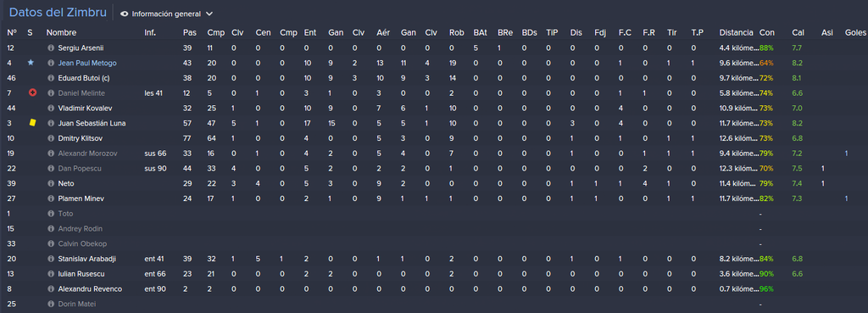This screenshot has width=868, height=313.
Task: Click the info icon beside Neto
Action: coord(52,183)
